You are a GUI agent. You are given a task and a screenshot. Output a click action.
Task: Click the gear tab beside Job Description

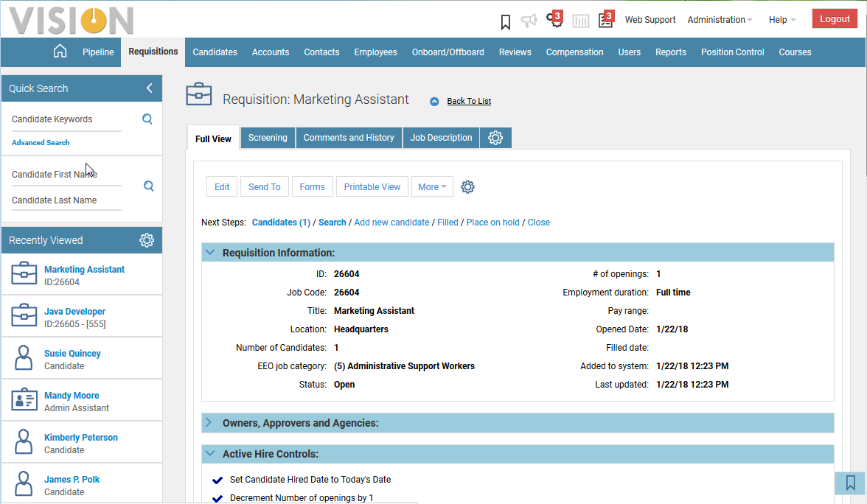coord(495,138)
